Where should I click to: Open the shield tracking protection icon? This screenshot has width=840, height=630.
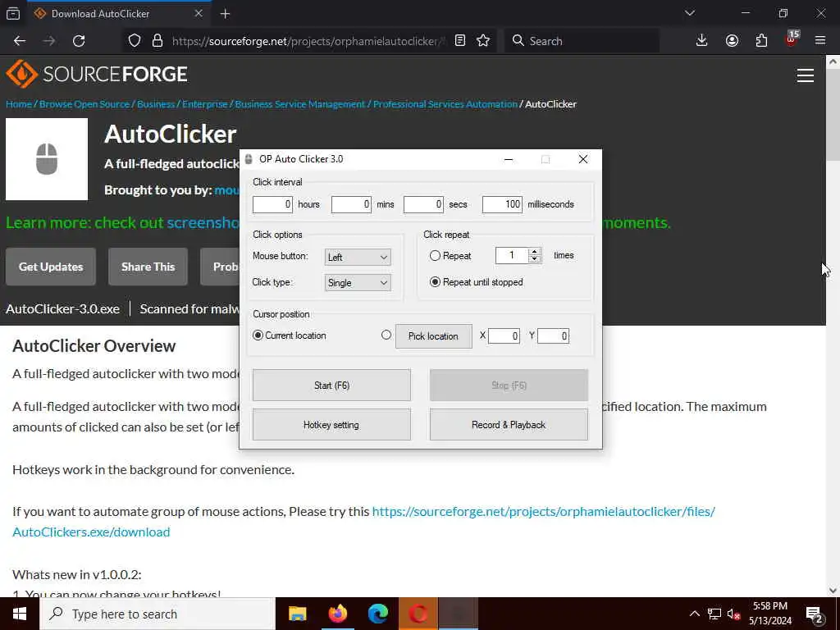coord(135,41)
